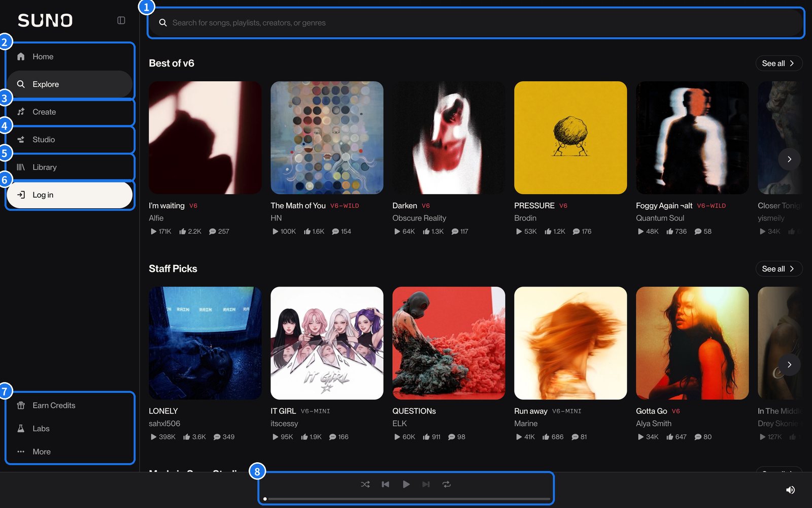Show next Staff Picks songs arrow
This screenshot has height=508, width=812.
point(789,364)
